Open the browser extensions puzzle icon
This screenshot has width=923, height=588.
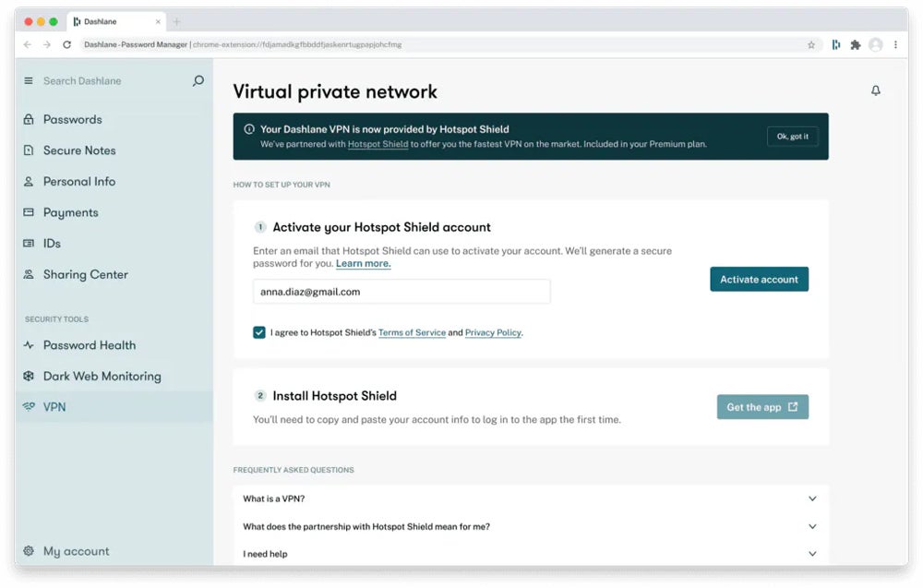856,44
